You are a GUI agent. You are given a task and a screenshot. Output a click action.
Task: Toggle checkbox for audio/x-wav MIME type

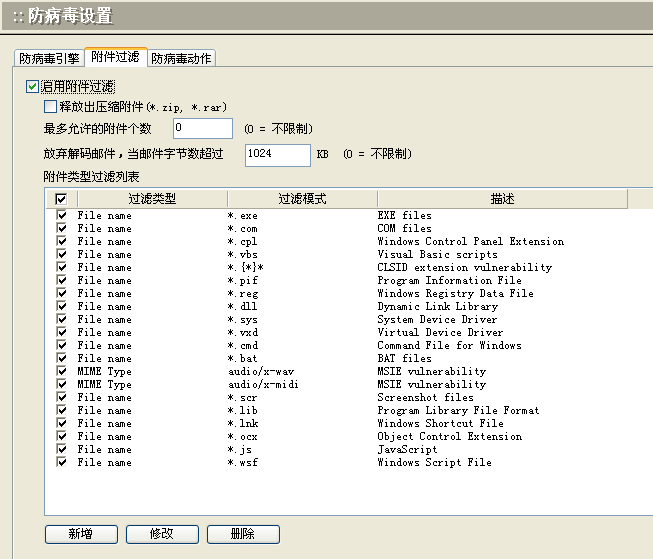click(x=62, y=371)
